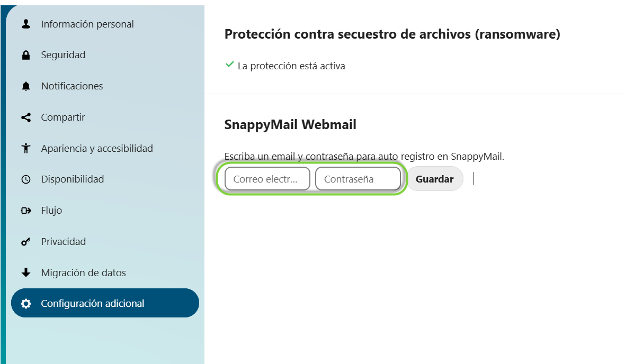Viewport: 625px width, 364px height.
Task: Click the padlock icon beside Seguridad
Action: 26,55
